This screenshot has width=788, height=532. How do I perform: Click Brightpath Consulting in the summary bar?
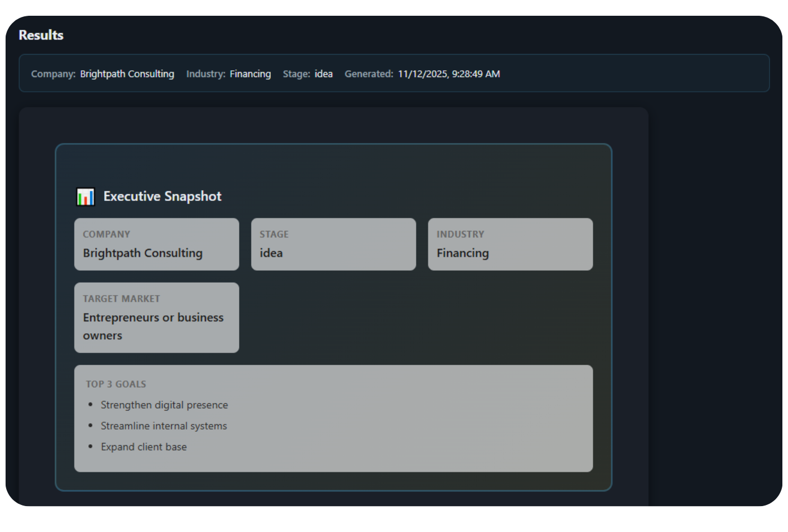click(127, 74)
